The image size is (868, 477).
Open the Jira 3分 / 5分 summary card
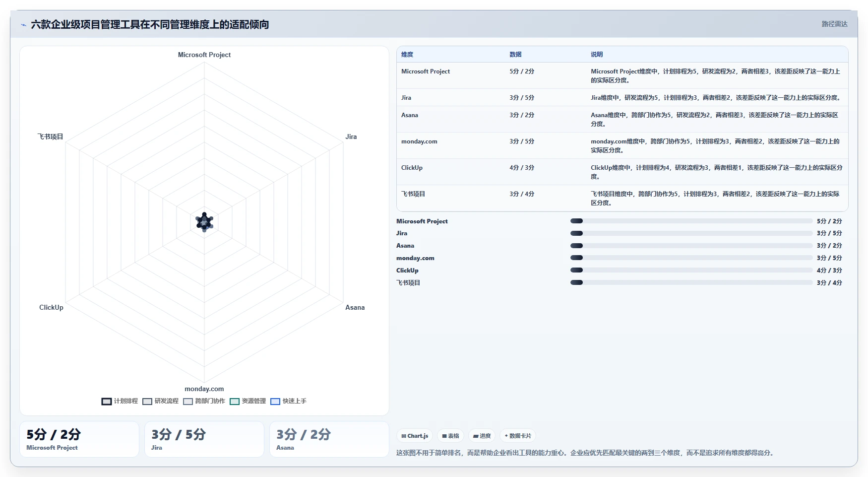[204, 439]
